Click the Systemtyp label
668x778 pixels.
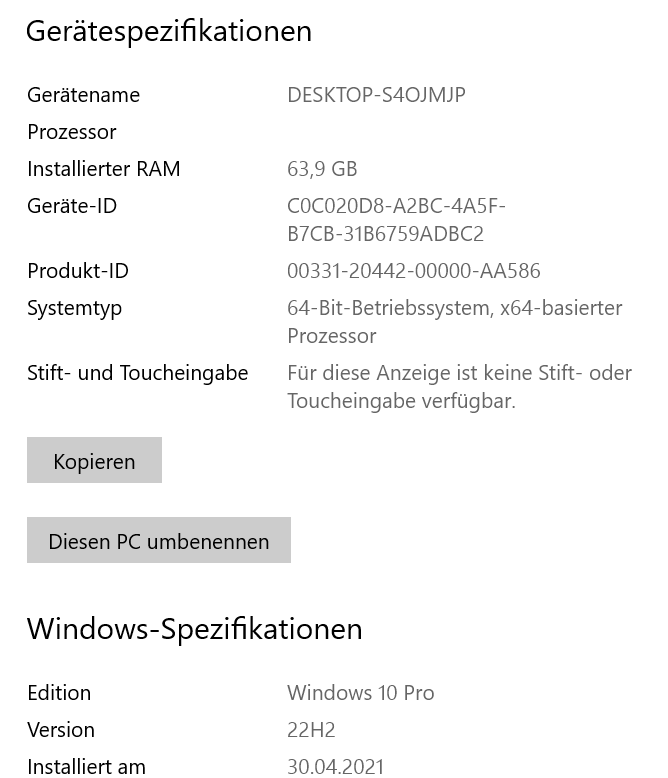point(75,308)
